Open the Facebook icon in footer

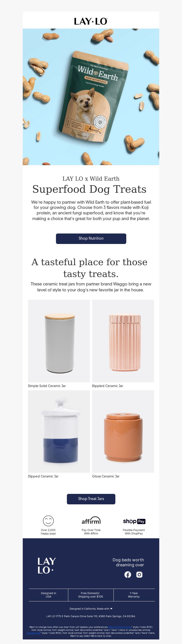click(x=128, y=575)
